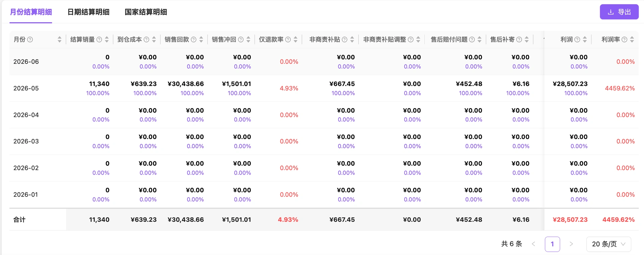Sort by 非商责补贴 using its sort caret

(x=352, y=40)
